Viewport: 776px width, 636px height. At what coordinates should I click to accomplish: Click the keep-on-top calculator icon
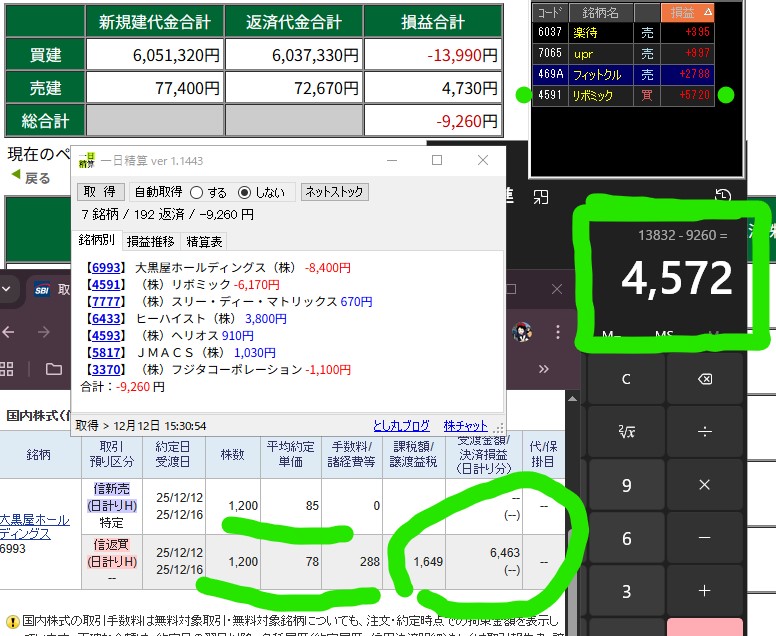click(541, 196)
